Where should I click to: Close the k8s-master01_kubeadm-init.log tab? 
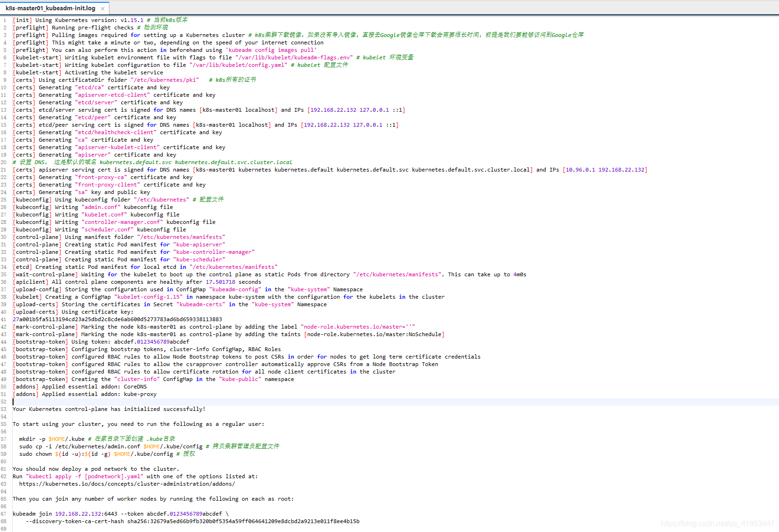[102, 8]
